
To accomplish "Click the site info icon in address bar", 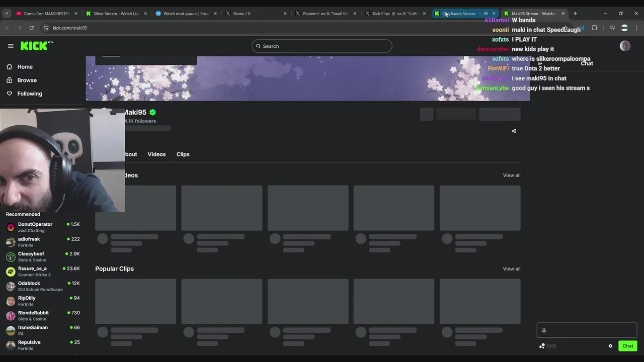I will (46, 28).
